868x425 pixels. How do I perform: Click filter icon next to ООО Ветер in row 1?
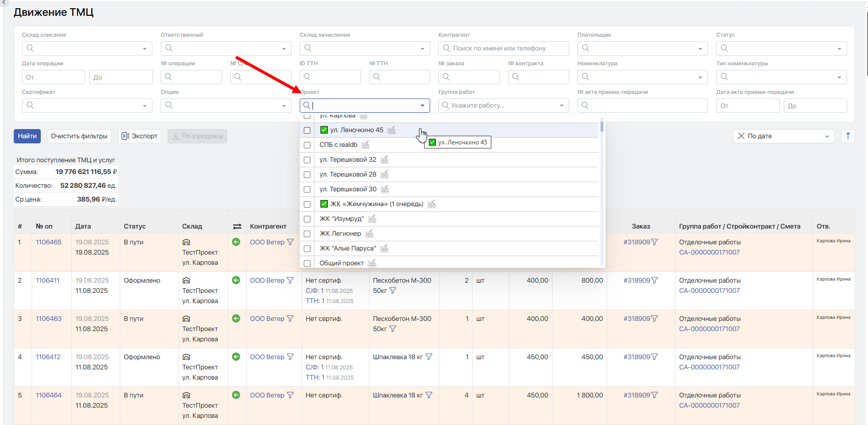click(x=290, y=242)
